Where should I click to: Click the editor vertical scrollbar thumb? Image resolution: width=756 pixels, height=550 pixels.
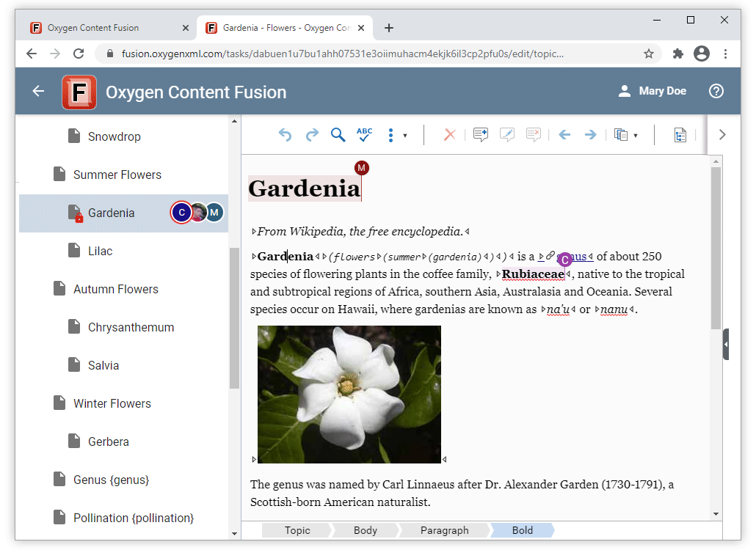click(716, 248)
